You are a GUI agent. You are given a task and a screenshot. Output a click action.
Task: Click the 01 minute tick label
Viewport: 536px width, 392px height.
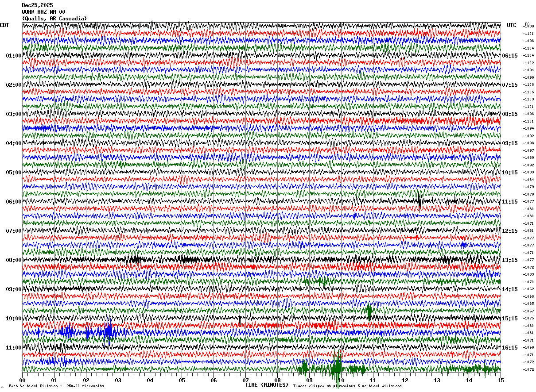(54, 380)
